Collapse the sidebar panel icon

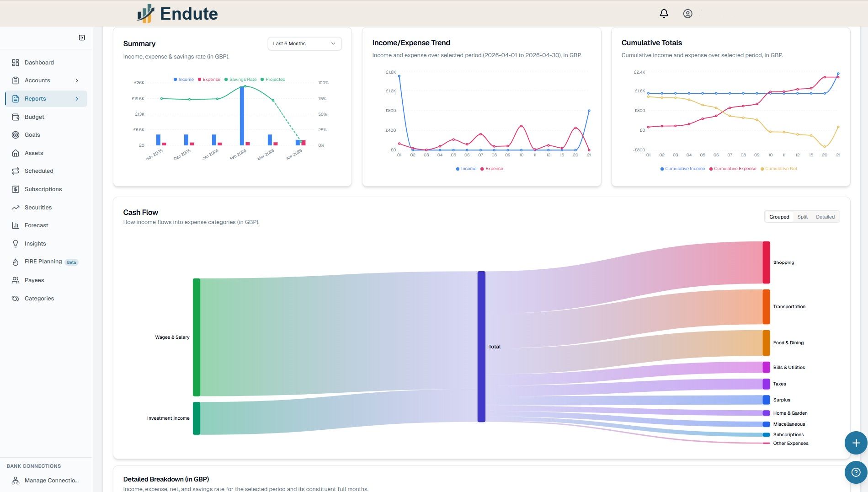(82, 37)
